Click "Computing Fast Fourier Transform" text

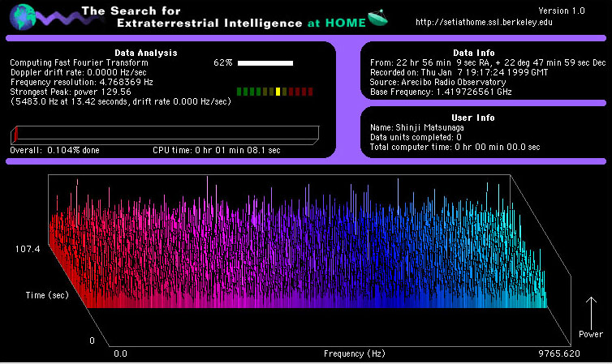(x=80, y=62)
